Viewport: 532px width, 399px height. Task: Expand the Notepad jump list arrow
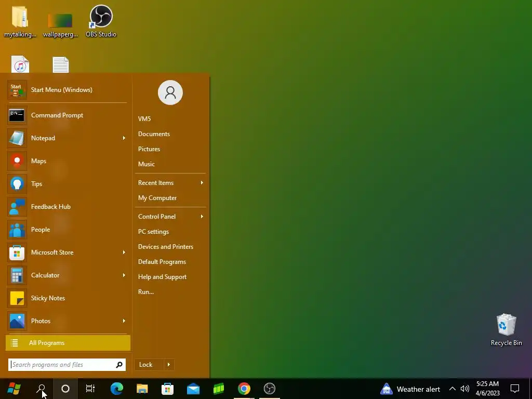pyautogui.click(x=124, y=138)
